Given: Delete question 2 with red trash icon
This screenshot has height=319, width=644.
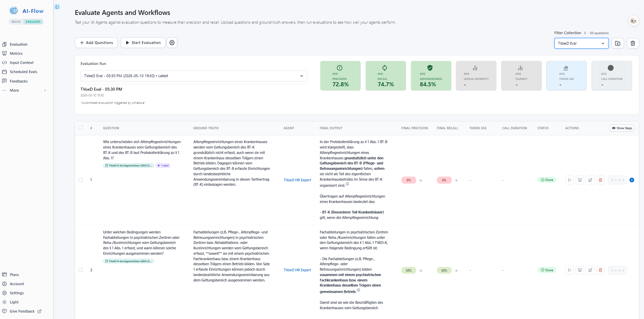Looking at the screenshot, I should [x=600, y=270].
